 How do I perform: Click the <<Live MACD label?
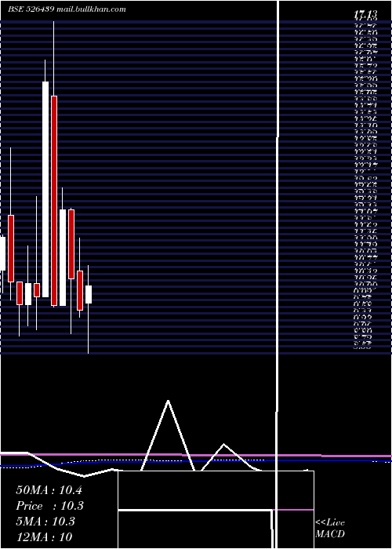[x=330, y=529]
